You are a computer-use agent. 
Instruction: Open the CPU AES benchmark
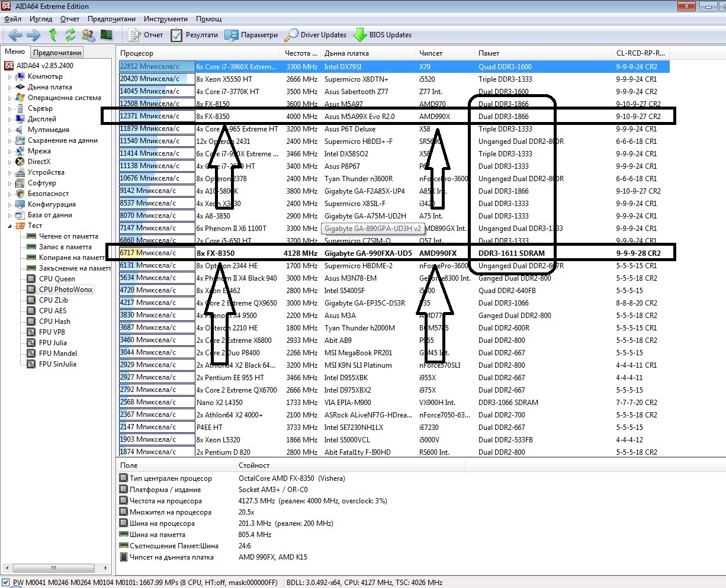53,311
